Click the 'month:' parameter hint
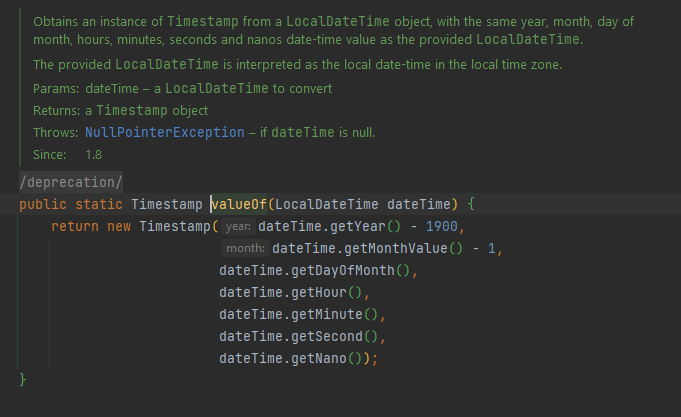 (x=245, y=248)
